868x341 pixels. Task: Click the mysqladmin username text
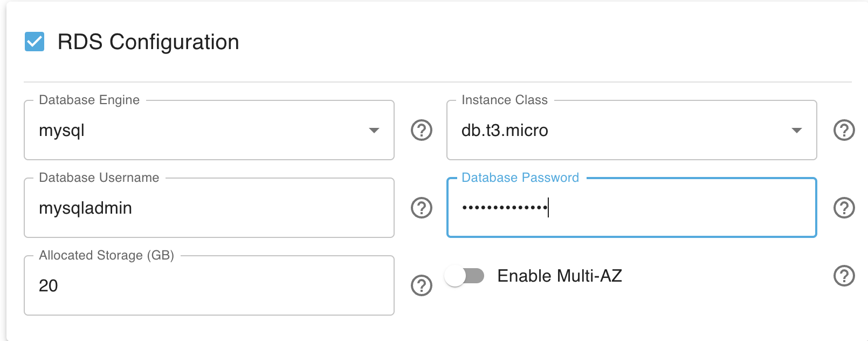tap(85, 208)
